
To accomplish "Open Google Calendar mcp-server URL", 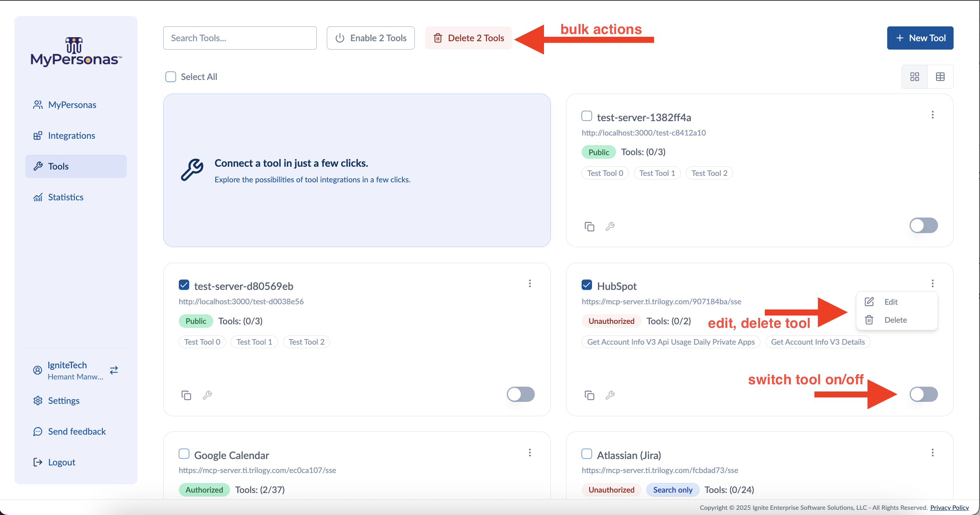I will coord(257,470).
